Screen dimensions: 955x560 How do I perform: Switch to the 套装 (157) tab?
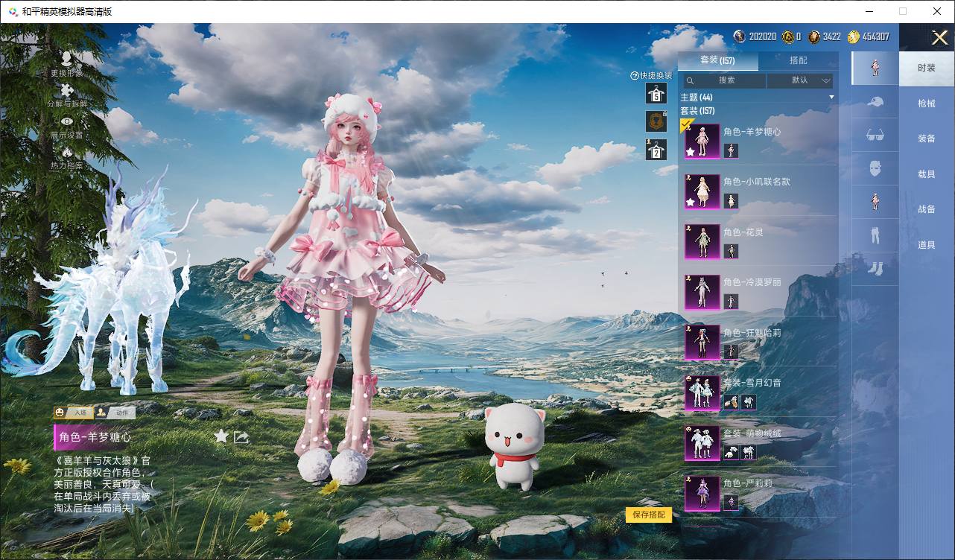717,60
